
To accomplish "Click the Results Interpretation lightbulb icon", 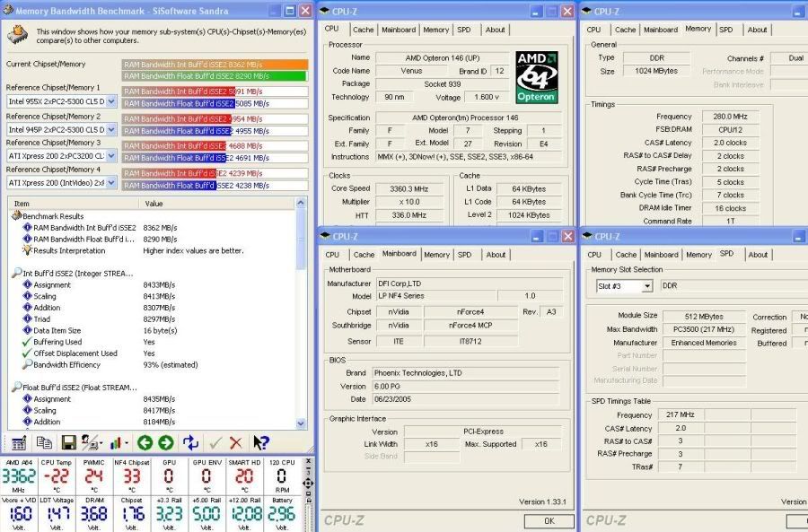I will point(27,250).
